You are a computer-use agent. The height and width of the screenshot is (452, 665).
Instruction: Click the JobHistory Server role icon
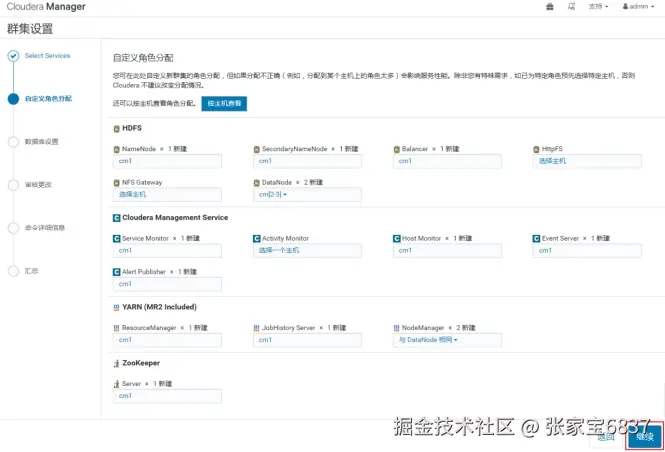tap(257, 328)
